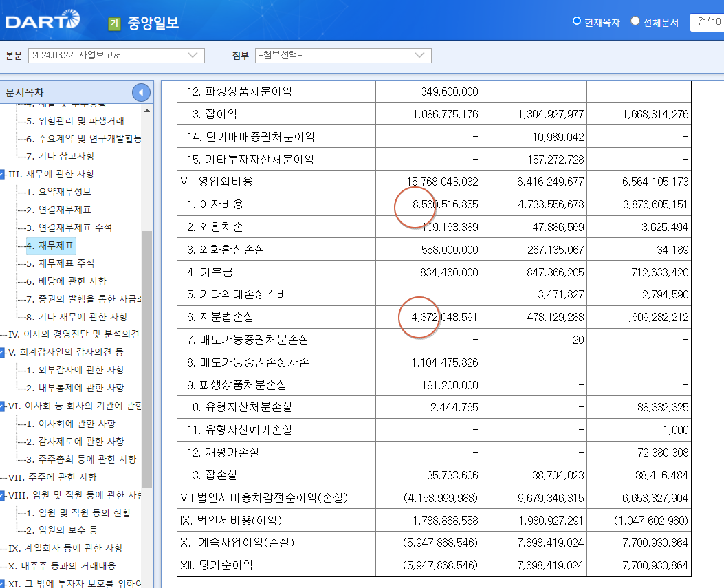The width and height of the screenshot is (724, 588).
Task: Open 6. 주요계약 및 연구개발활동 section
Action: point(84,138)
